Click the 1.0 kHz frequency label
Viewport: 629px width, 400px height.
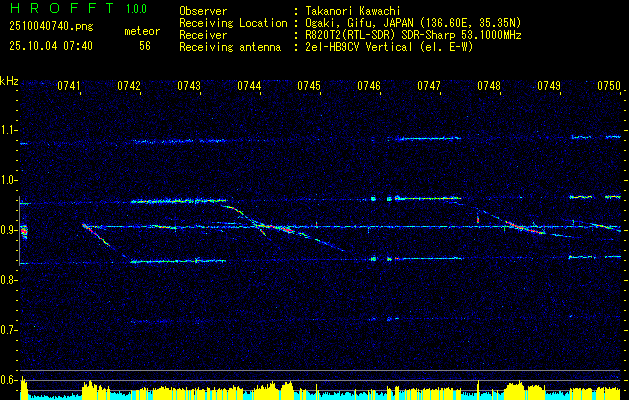point(8,180)
